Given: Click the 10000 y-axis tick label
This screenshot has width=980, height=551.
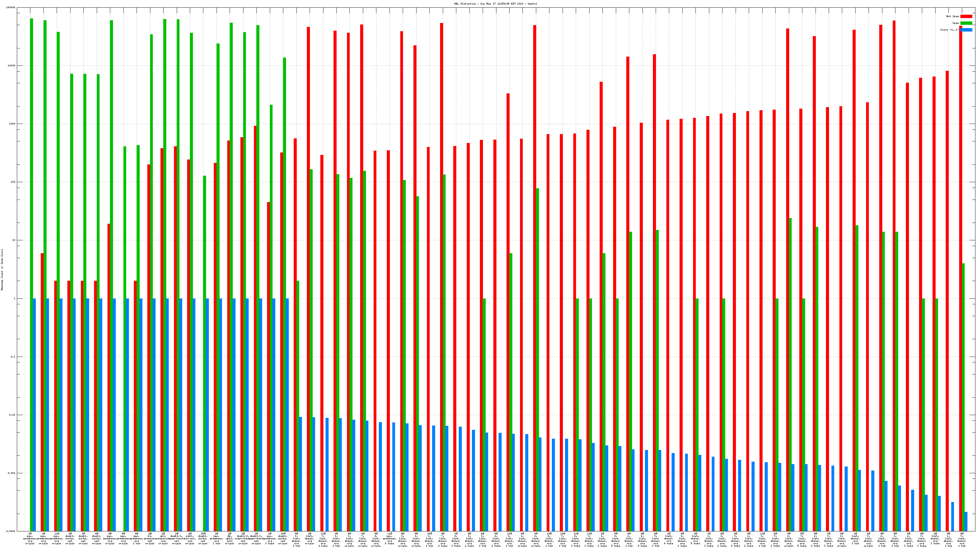Looking at the screenshot, I should pyautogui.click(x=12, y=66).
